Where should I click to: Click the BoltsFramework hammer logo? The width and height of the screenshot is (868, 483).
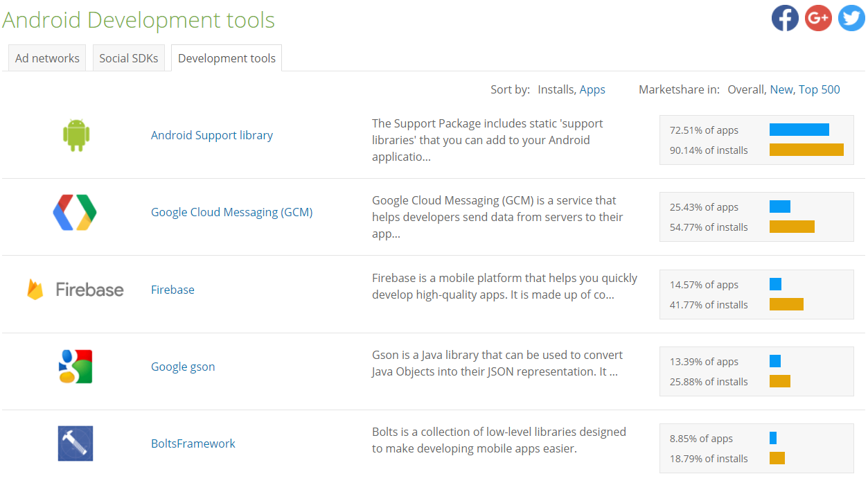coord(75,444)
